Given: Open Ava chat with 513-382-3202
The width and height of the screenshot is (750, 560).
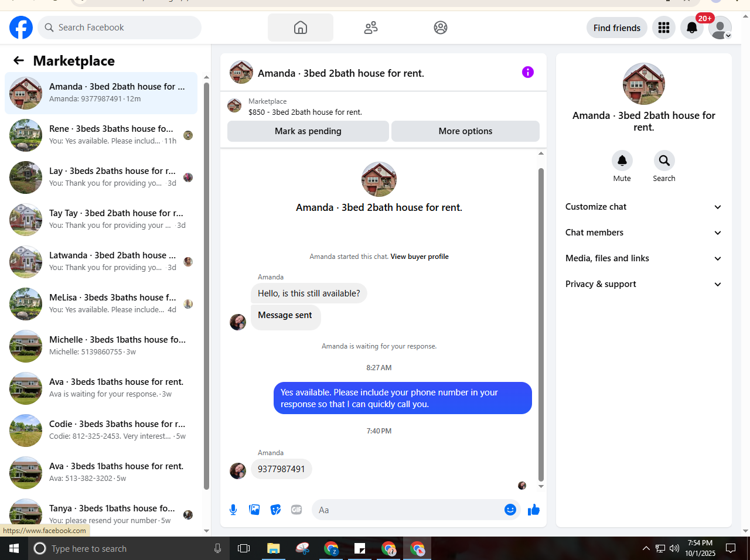Looking at the screenshot, I should 101,473.
